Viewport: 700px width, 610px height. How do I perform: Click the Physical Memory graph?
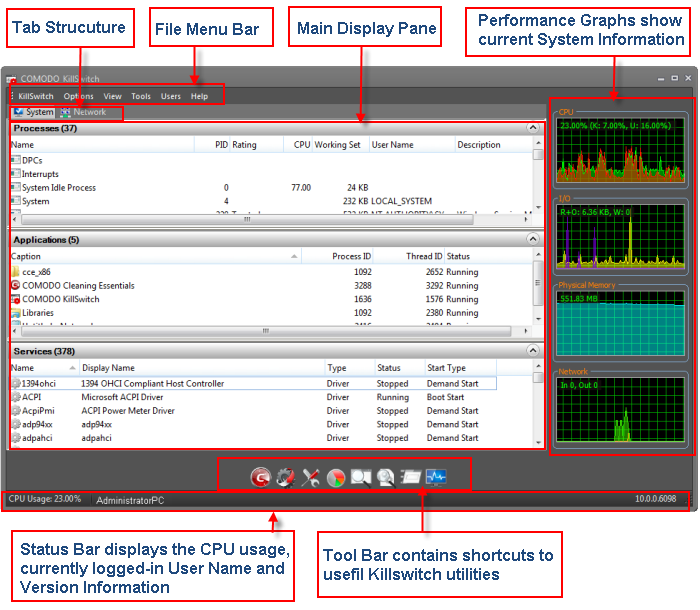620,323
